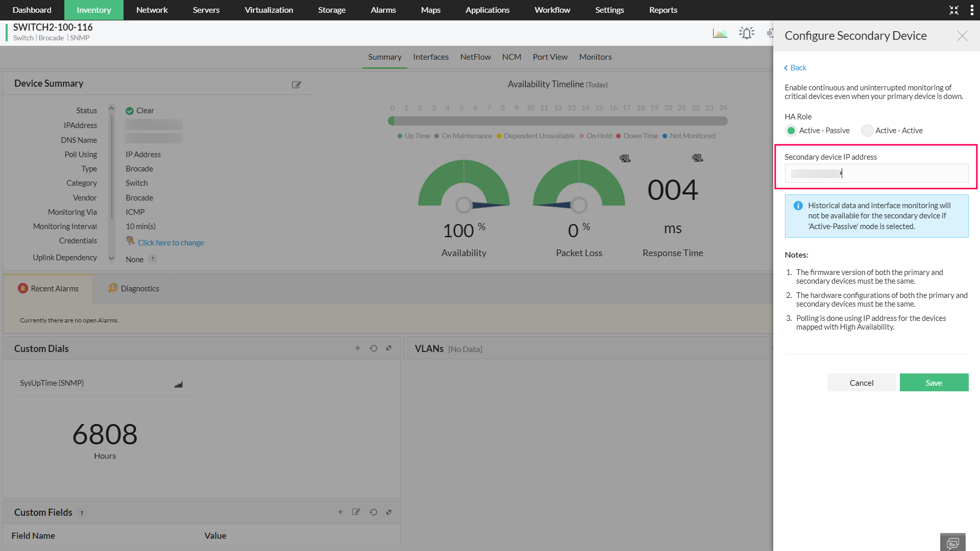This screenshot has height=551, width=980.
Task: Click the alarm bell icon in the header
Action: (x=746, y=34)
